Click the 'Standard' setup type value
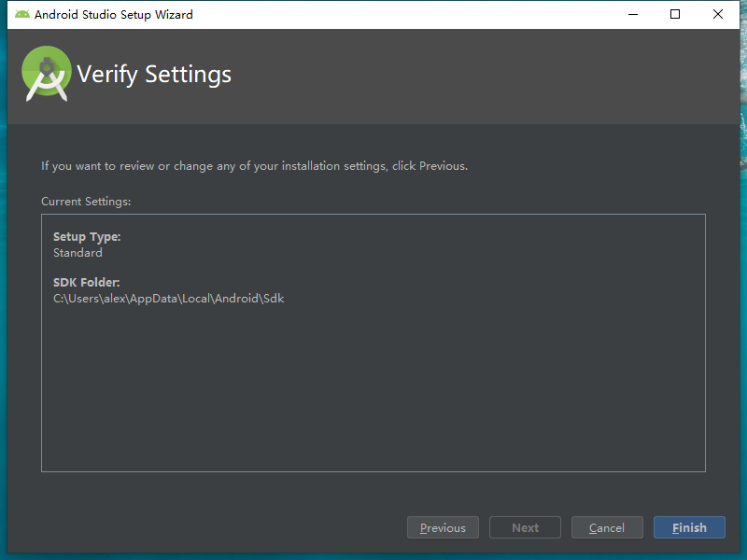747x560 pixels. [x=78, y=253]
